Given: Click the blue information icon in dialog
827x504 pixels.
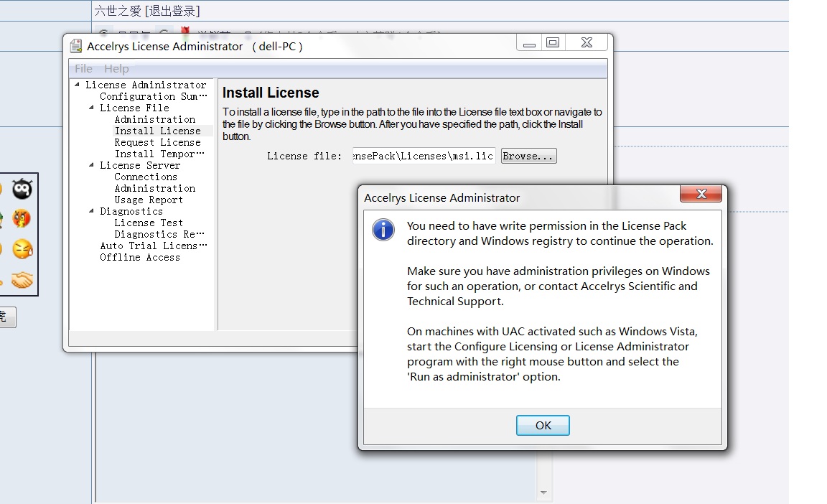Looking at the screenshot, I should pyautogui.click(x=383, y=230).
